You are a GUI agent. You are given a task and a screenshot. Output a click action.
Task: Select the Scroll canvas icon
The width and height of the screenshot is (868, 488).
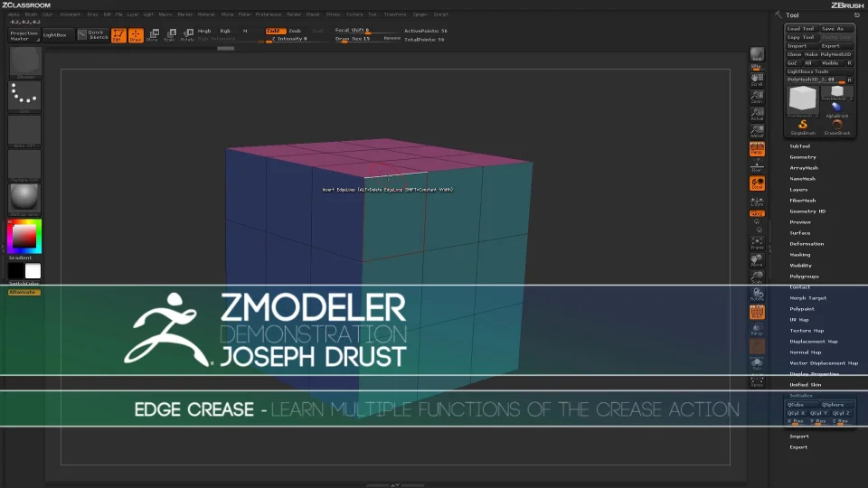(757, 80)
